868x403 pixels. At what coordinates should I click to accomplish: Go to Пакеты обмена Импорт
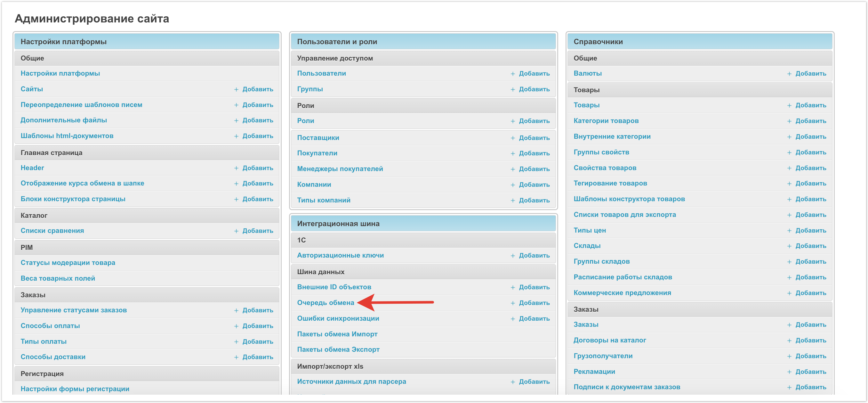337,334
